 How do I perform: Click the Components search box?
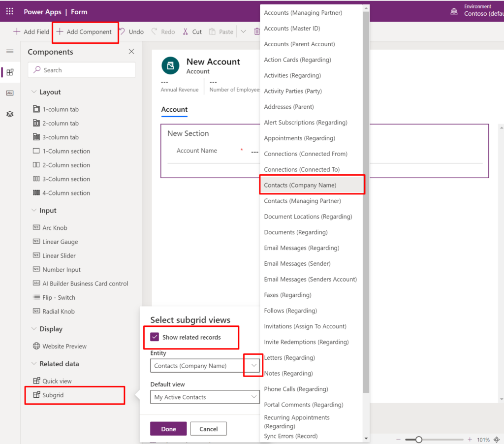point(82,70)
